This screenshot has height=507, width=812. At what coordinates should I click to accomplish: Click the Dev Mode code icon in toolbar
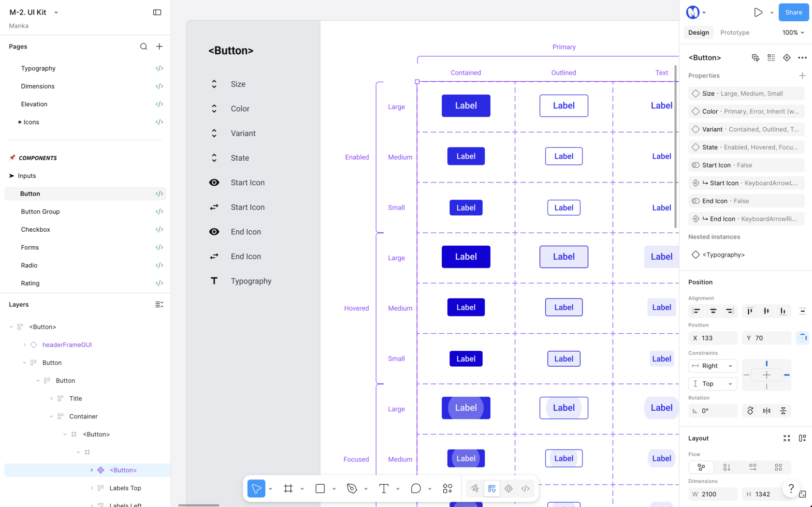525,489
